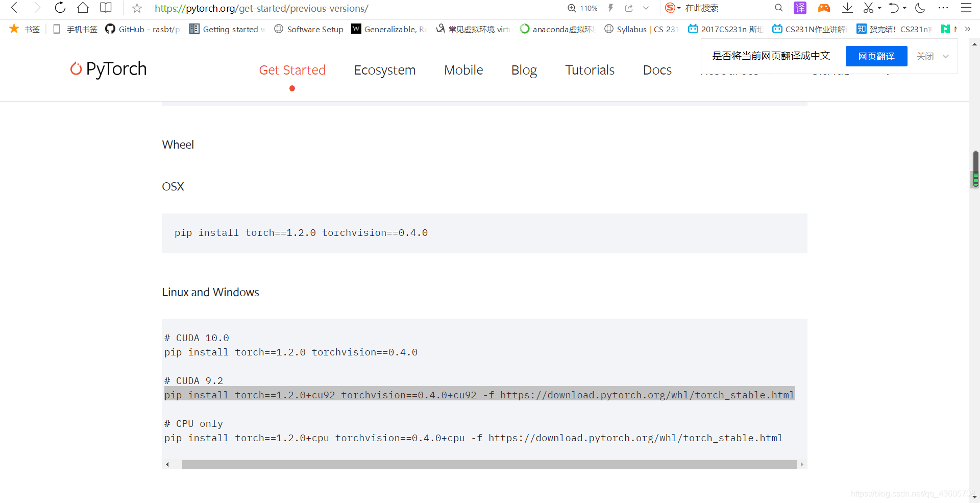Viewport: 980px width, 503px height.
Task: Click the 网页翻译 translate page button
Action: 876,56
